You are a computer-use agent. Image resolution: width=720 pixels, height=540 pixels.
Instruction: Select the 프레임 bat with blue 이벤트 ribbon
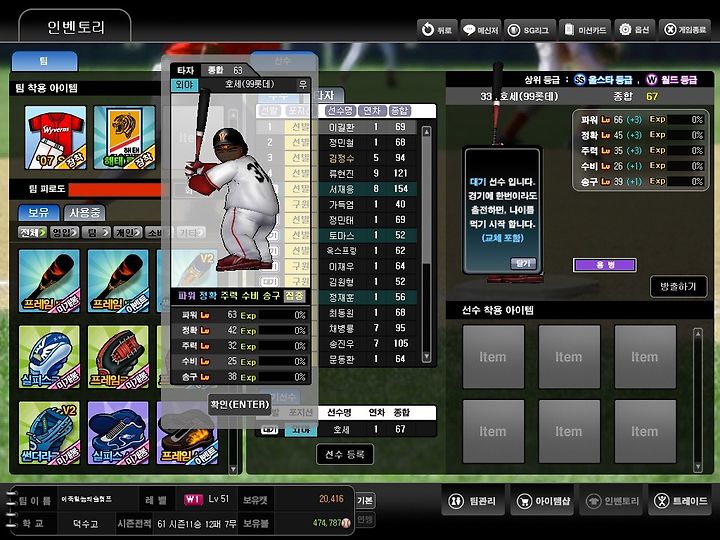point(118,281)
